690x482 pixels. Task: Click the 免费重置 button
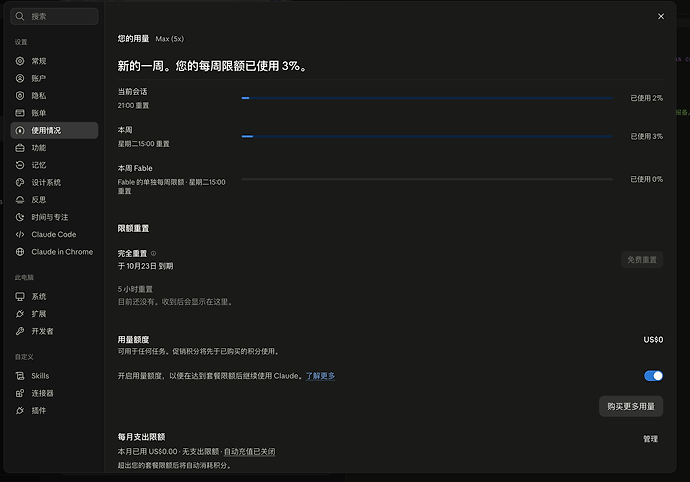click(642, 260)
